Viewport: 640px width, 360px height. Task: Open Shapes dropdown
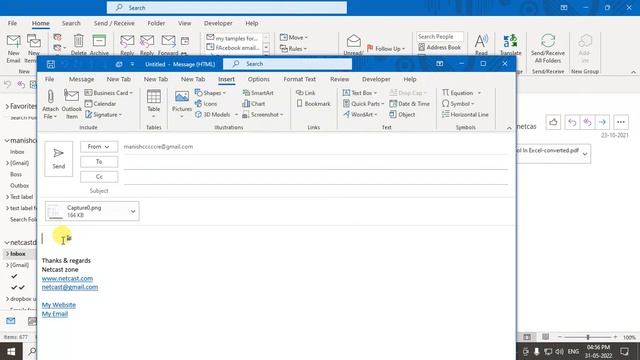click(x=210, y=93)
